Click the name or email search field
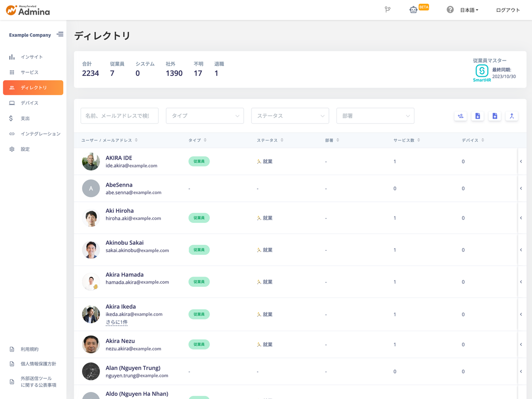The image size is (532, 399). tap(119, 116)
